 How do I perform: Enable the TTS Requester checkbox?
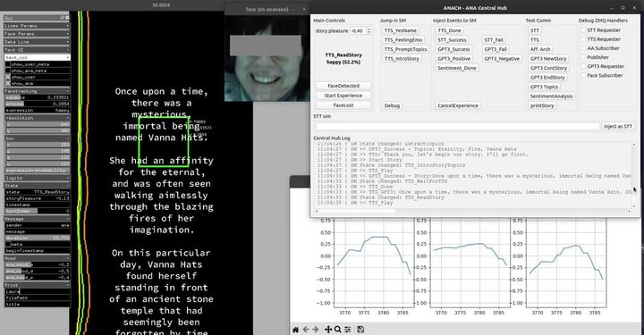pyautogui.click(x=583, y=39)
